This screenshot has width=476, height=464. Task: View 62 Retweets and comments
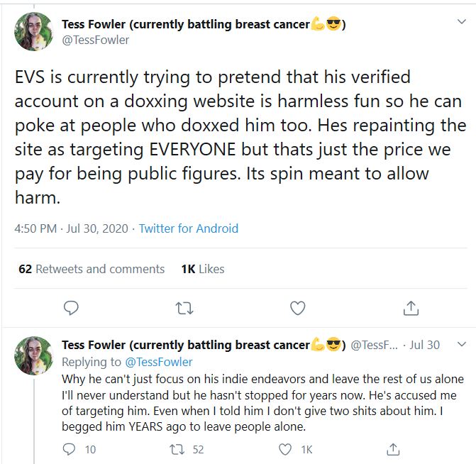pos(92,269)
